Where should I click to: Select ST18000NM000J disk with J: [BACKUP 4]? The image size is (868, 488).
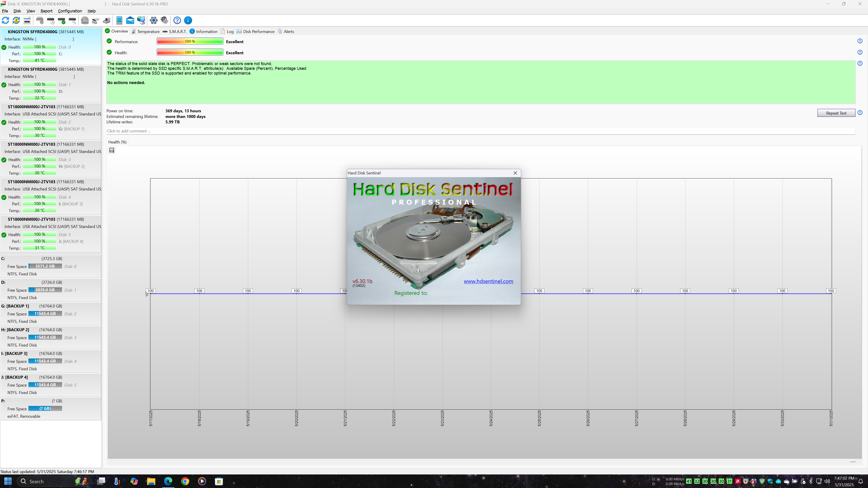pos(51,234)
